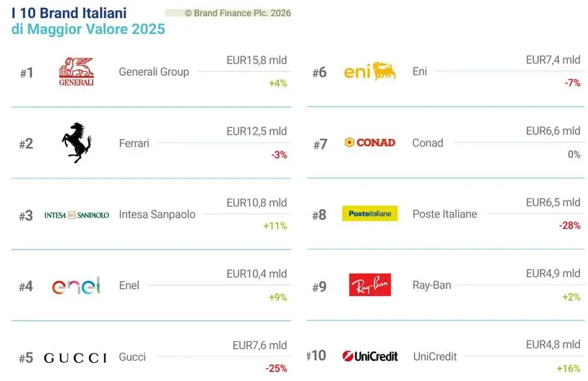Click the UniCredit logo

click(370, 356)
